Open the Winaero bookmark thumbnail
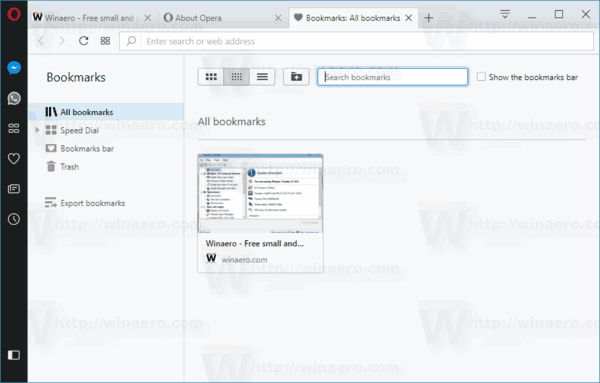The width and height of the screenshot is (600, 383). [x=260, y=194]
